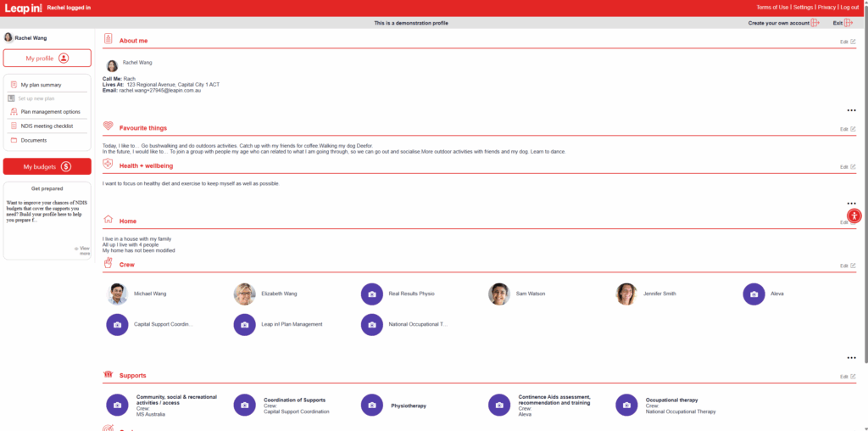The height and width of the screenshot is (431, 868).
Task: Click the Favourite things heart icon
Action: 108,127
